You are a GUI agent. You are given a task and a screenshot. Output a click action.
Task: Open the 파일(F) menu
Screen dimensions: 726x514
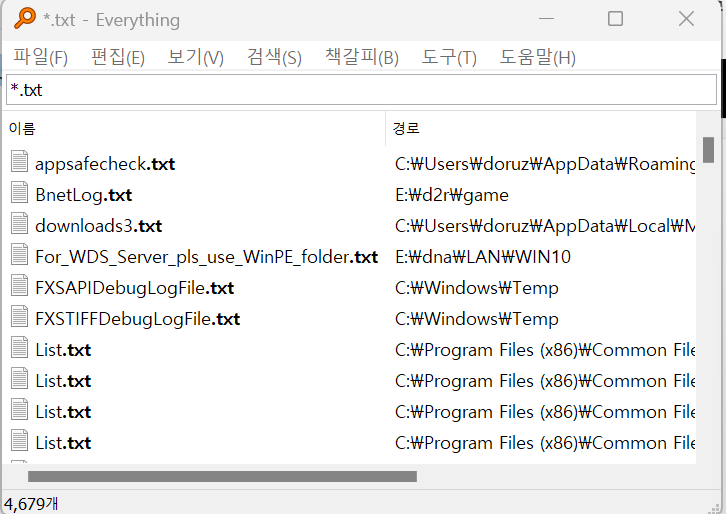pyautogui.click(x=40, y=57)
